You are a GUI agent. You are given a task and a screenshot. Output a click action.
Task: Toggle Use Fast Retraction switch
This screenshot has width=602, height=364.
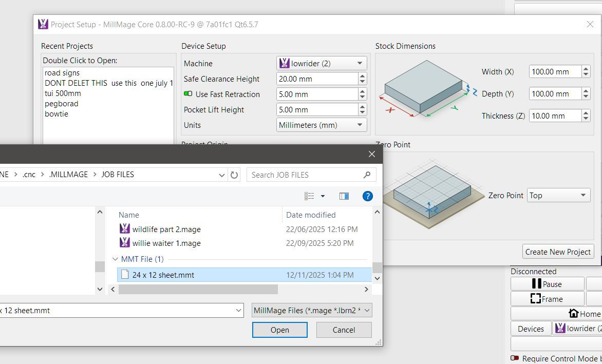point(188,94)
